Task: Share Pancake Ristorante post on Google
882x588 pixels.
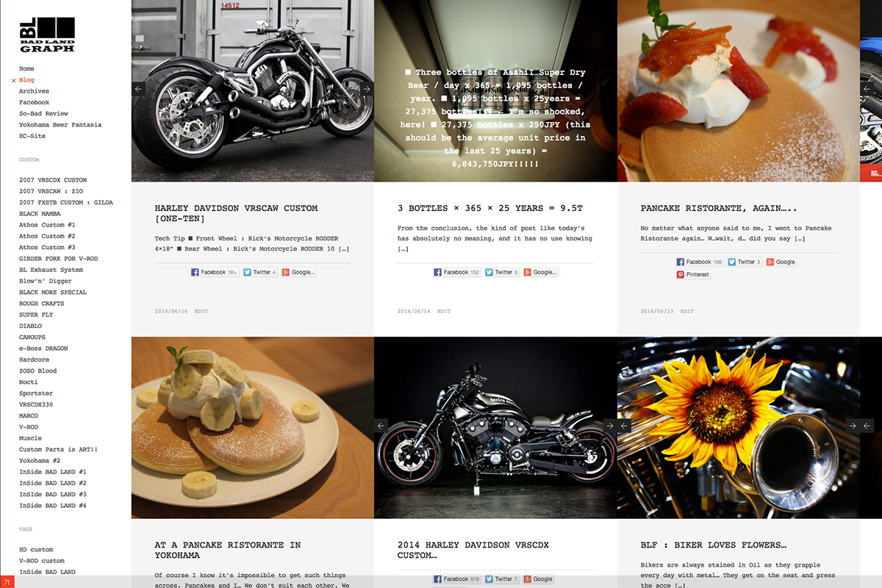Action: (x=781, y=262)
